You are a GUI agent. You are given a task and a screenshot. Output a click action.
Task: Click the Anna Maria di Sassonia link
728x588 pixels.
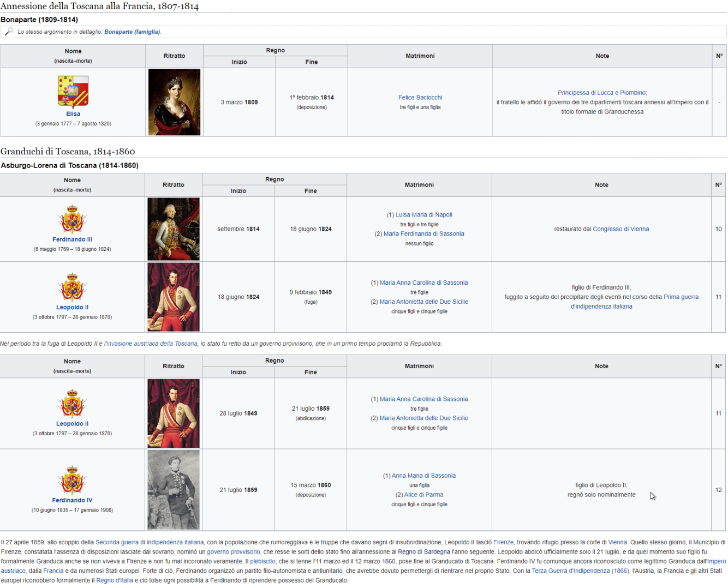point(423,476)
